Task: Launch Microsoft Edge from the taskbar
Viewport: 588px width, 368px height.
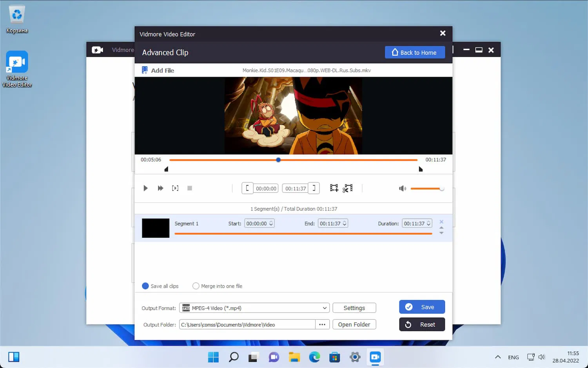Action: pyautogui.click(x=314, y=357)
